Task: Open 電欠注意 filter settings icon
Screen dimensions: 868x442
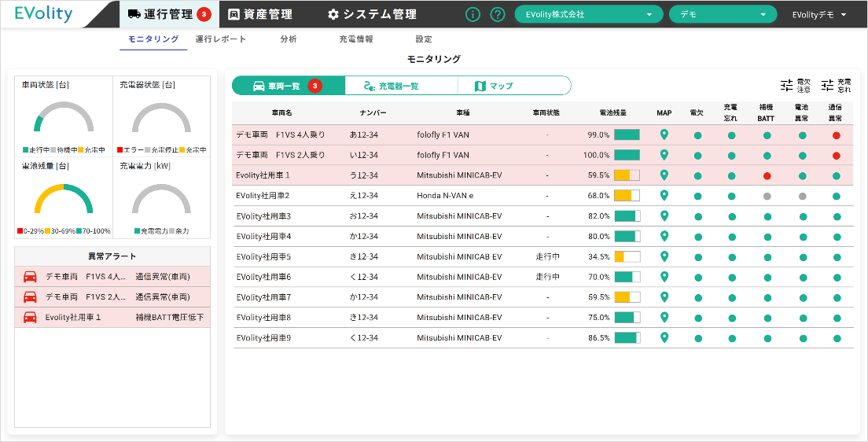Action: 787,85
